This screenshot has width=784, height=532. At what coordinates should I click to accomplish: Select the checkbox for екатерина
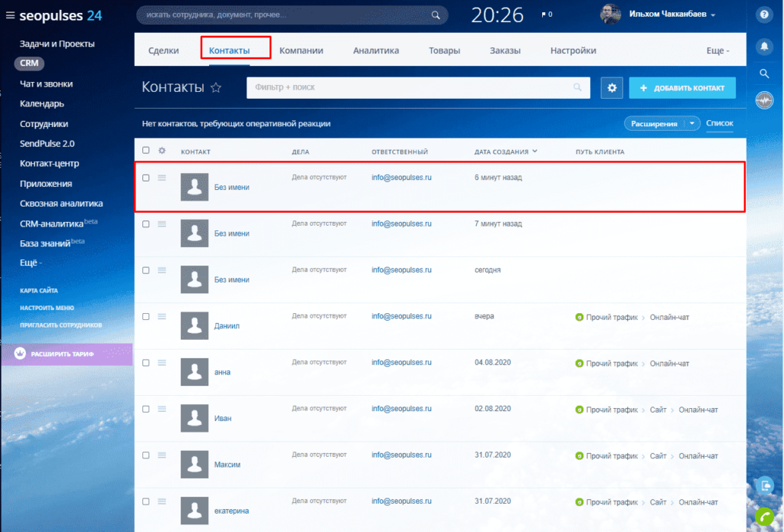[145, 501]
